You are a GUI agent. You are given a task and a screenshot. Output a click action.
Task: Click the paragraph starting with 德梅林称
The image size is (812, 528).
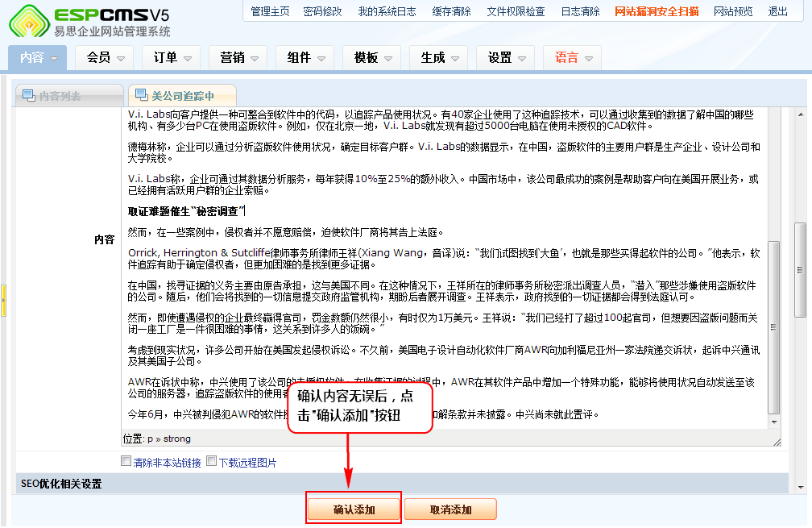click(444, 152)
